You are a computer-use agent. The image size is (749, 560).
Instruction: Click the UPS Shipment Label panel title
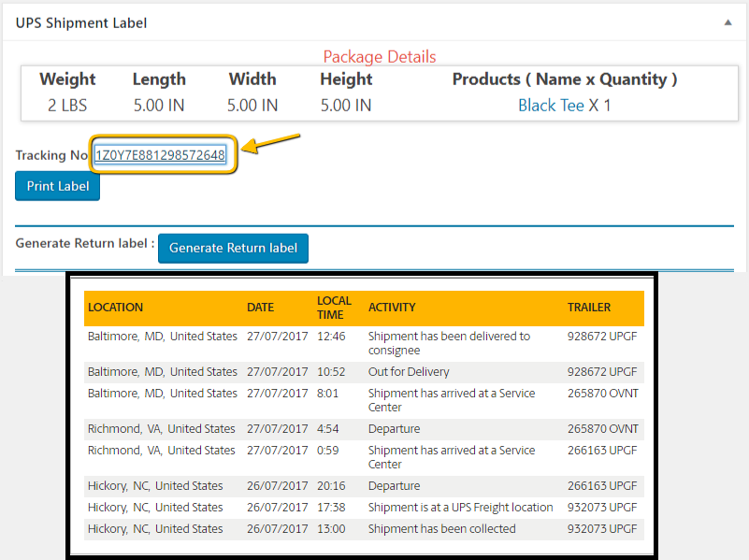tap(81, 22)
